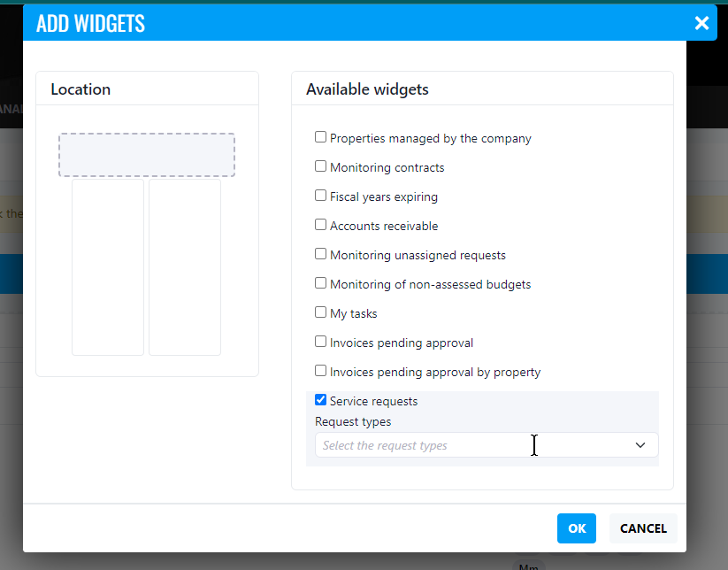Tick the Fiscal years expiring checkbox
728x570 pixels.
[320, 196]
